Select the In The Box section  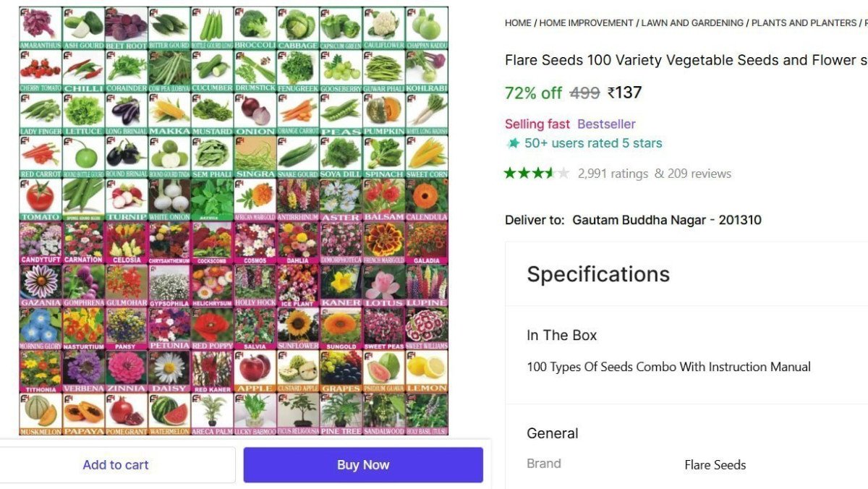[561, 335]
